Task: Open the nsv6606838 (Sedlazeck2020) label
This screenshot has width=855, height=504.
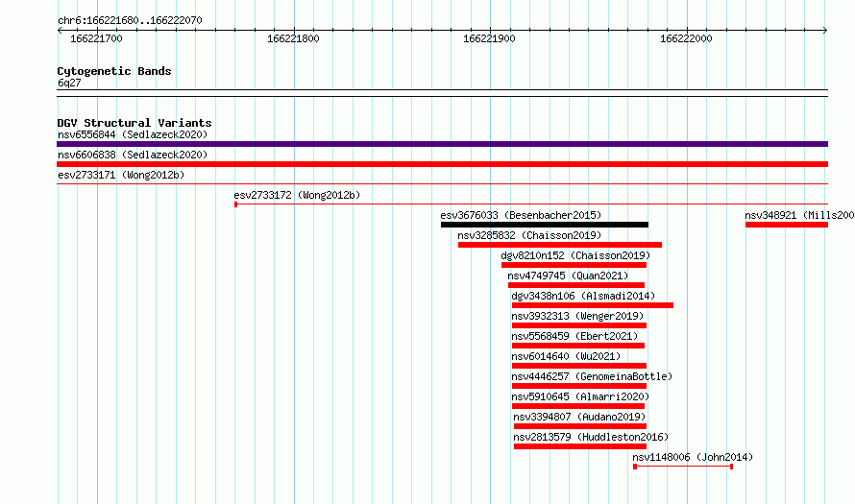Action: tap(133, 155)
